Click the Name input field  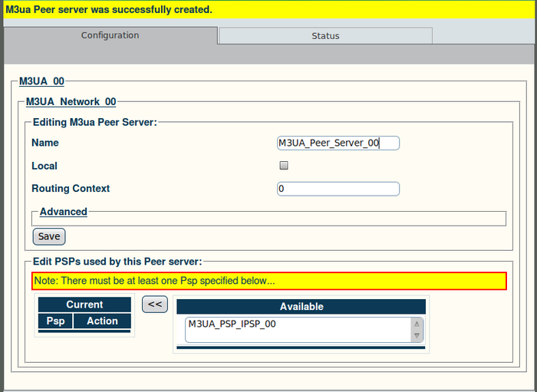tap(338, 143)
